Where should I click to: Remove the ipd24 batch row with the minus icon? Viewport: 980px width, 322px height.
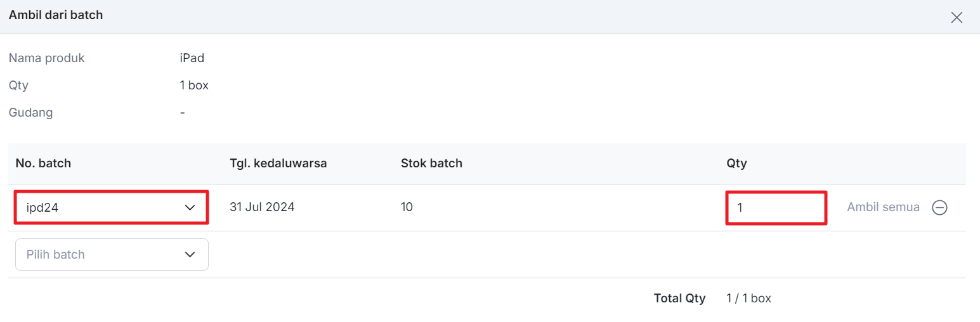pos(939,207)
